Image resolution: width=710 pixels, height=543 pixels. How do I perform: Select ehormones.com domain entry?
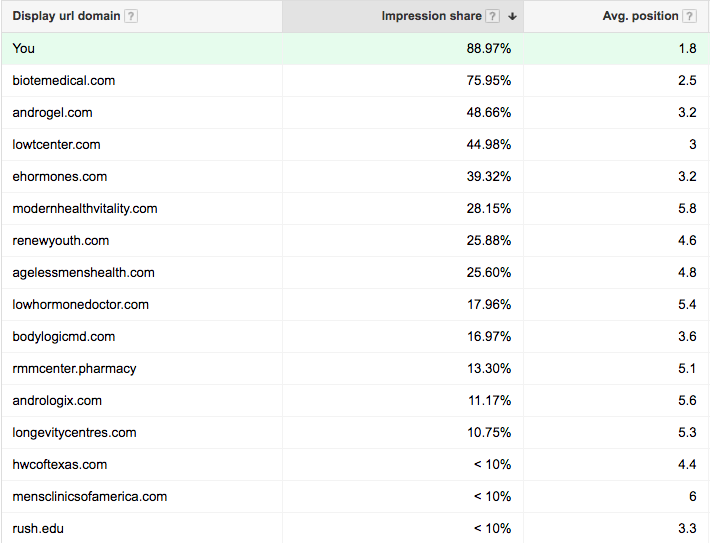60,177
